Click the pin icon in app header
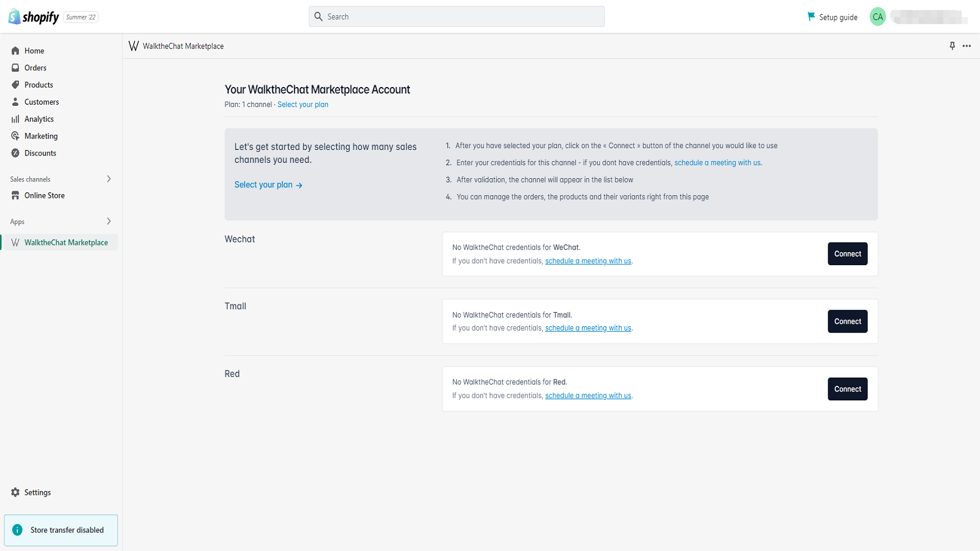 tap(952, 46)
